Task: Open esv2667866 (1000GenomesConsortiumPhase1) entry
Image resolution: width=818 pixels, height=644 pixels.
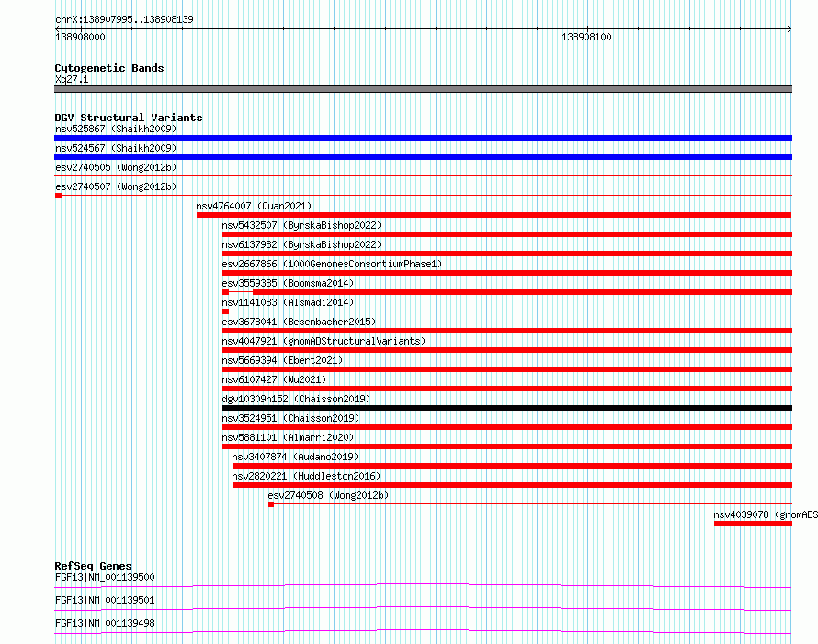Action: coord(332,264)
